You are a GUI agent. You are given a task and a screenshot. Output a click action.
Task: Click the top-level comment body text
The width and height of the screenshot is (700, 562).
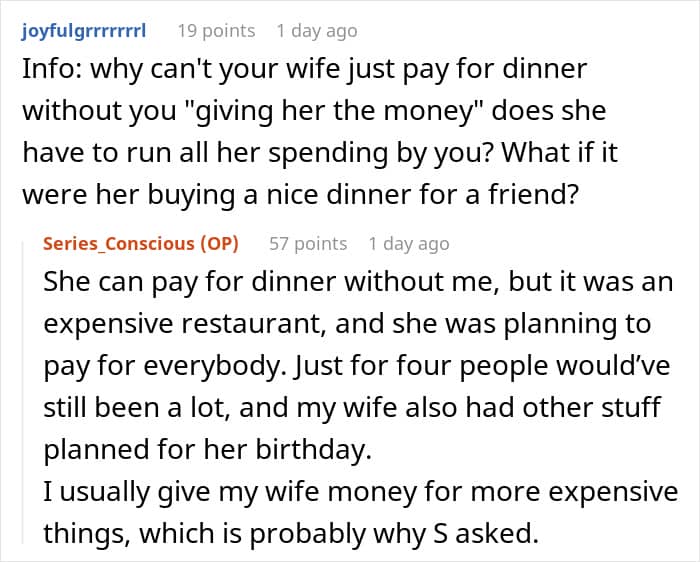(300, 128)
